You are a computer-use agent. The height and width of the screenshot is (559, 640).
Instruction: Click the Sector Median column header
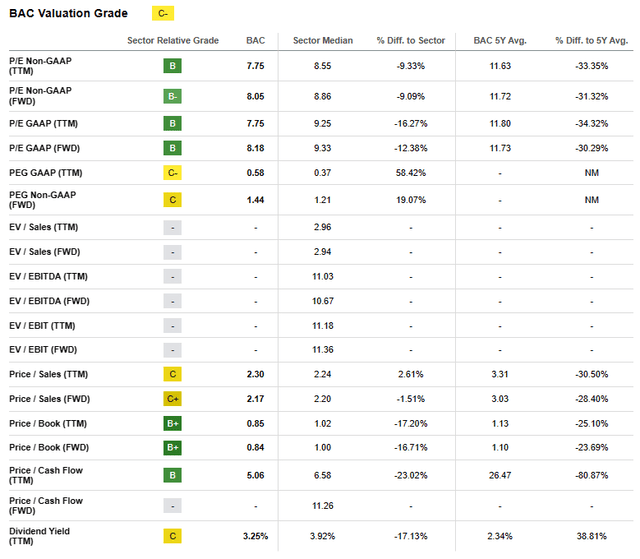pyautogui.click(x=320, y=41)
